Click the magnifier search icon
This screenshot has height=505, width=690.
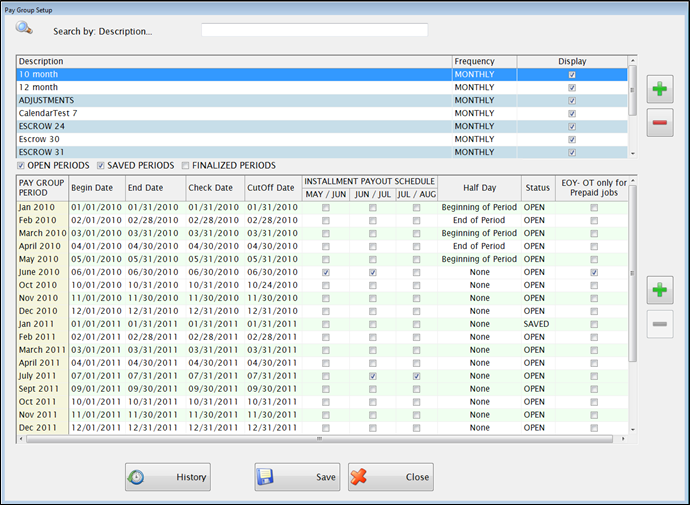point(24,28)
